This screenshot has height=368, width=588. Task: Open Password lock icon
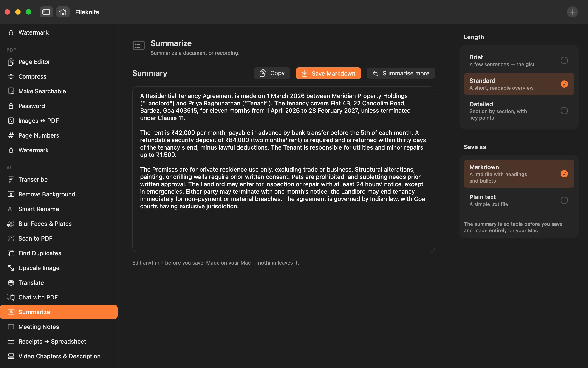click(x=11, y=106)
